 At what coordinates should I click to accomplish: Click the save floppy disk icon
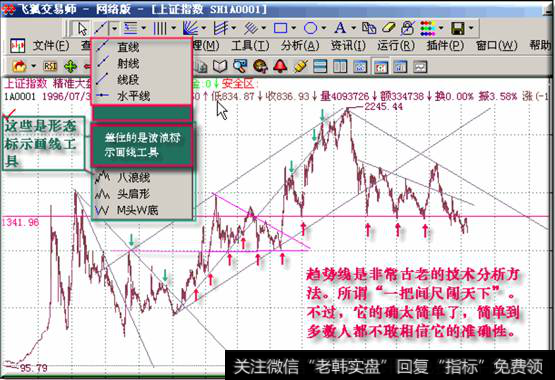pyautogui.click(x=457, y=28)
